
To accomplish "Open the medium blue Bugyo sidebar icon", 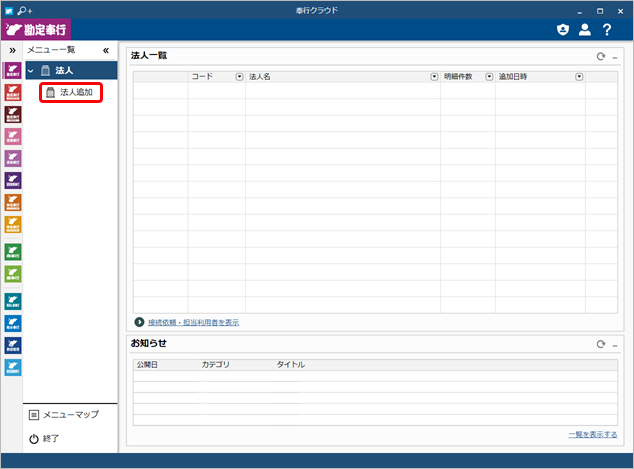I will (x=13, y=323).
